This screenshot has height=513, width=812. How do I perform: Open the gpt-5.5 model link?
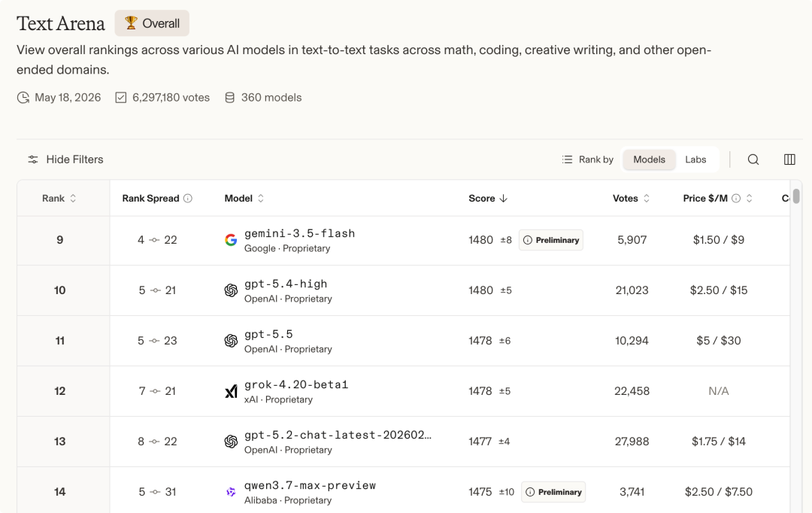(268, 334)
